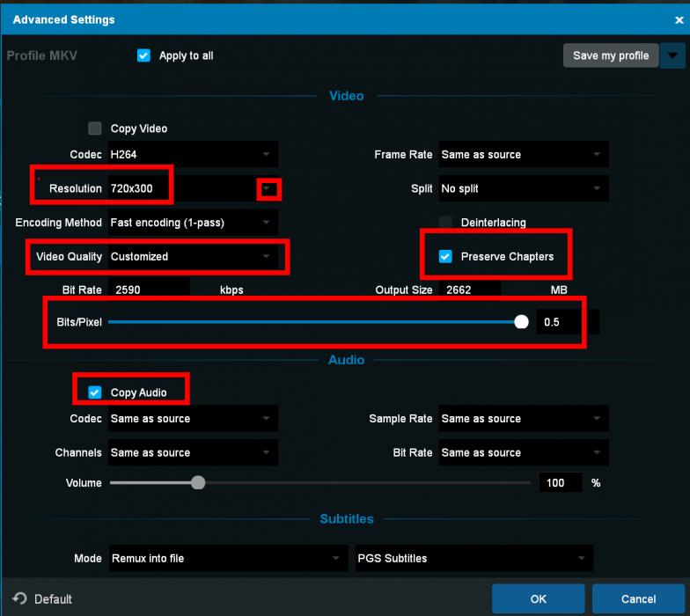Click the Default reset arrow icon
Viewport: 690px width, 616px height.
tap(19, 598)
